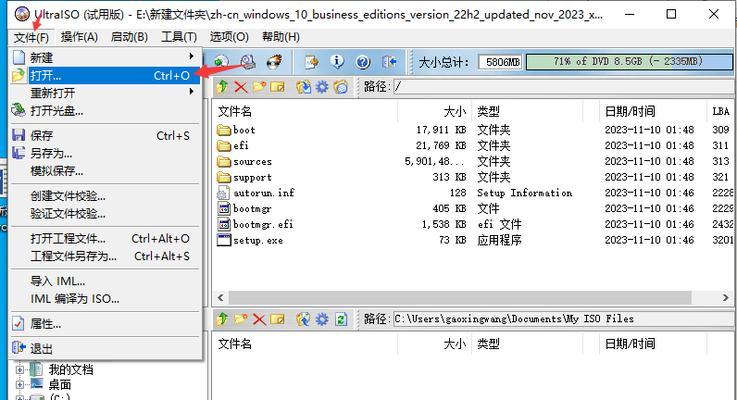Refresh the local file list with green arrows icon
The height and width of the screenshot is (400, 737).
(341, 319)
